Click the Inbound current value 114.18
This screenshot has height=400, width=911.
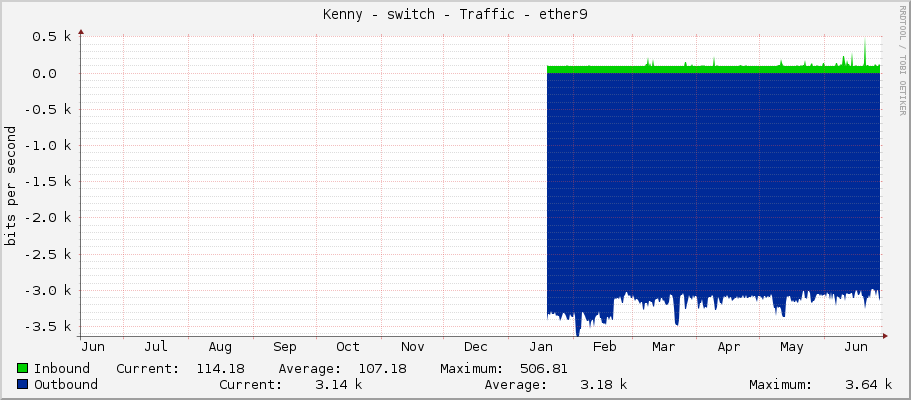tap(220, 369)
